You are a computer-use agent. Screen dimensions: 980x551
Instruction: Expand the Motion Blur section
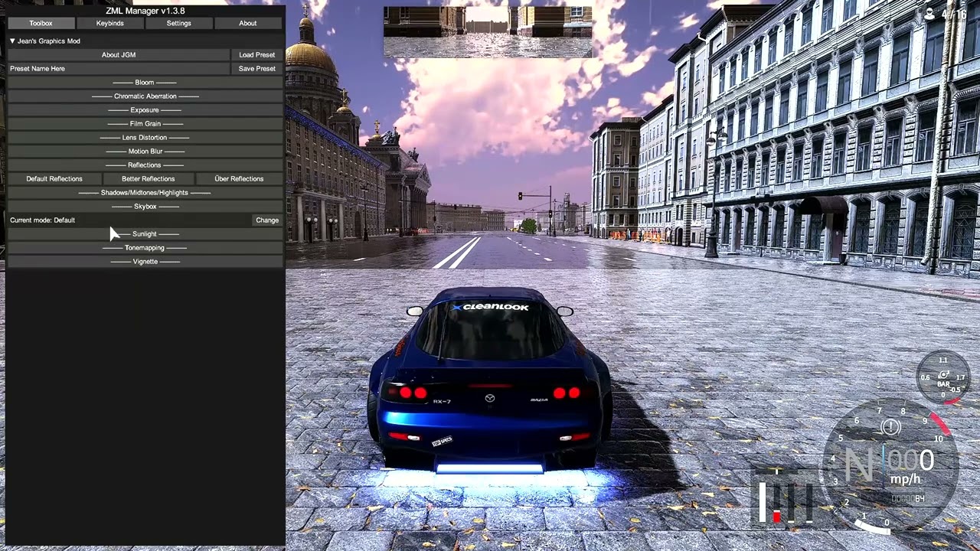tap(145, 152)
